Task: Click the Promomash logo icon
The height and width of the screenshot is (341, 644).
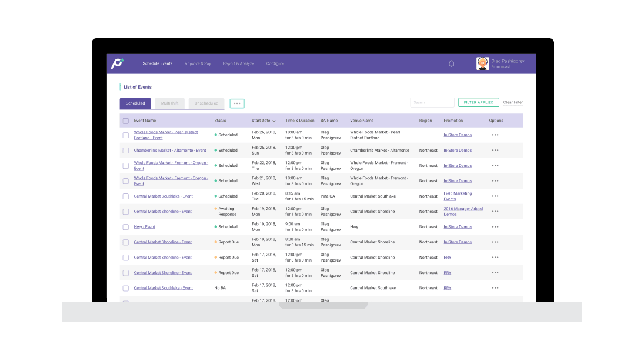Action: [117, 63]
